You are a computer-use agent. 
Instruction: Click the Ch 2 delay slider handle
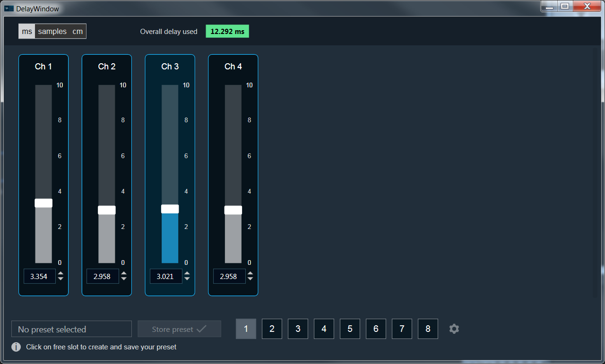click(107, 210)
